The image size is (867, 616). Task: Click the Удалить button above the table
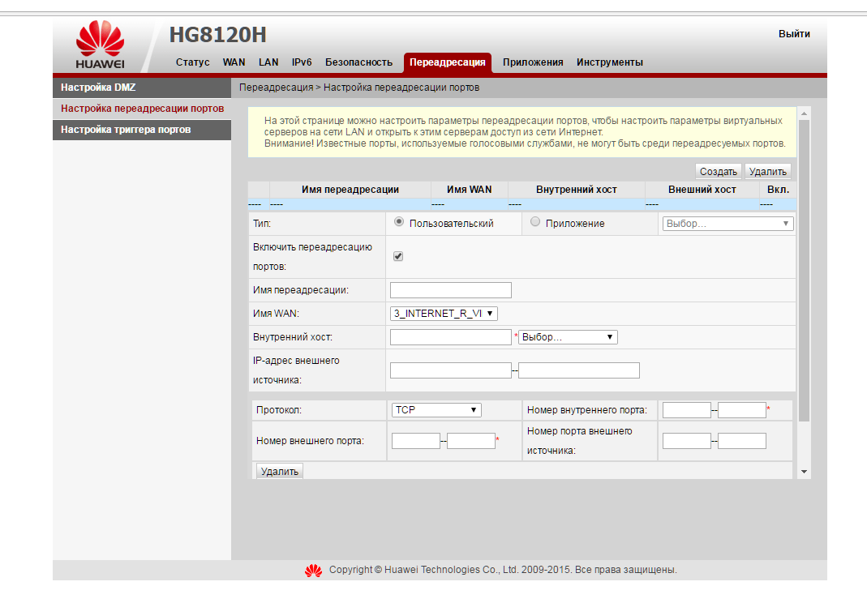[x=767, y=172]
